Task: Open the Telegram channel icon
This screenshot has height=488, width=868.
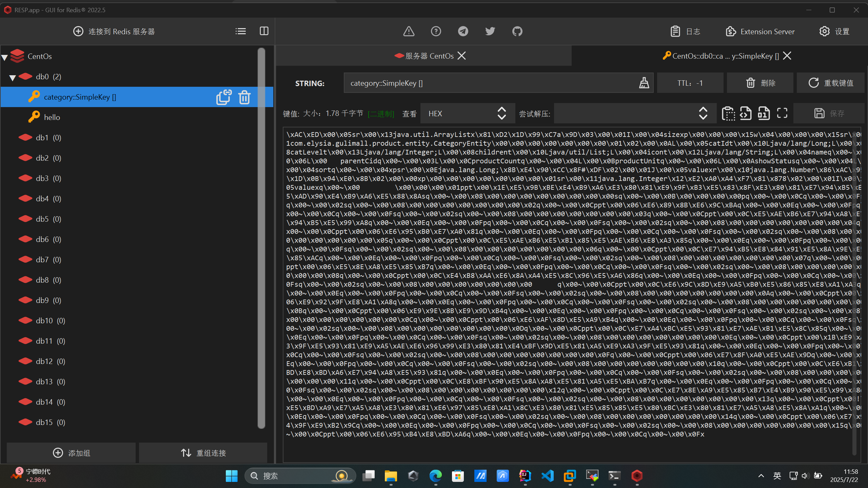Action: tap(463, 32)
